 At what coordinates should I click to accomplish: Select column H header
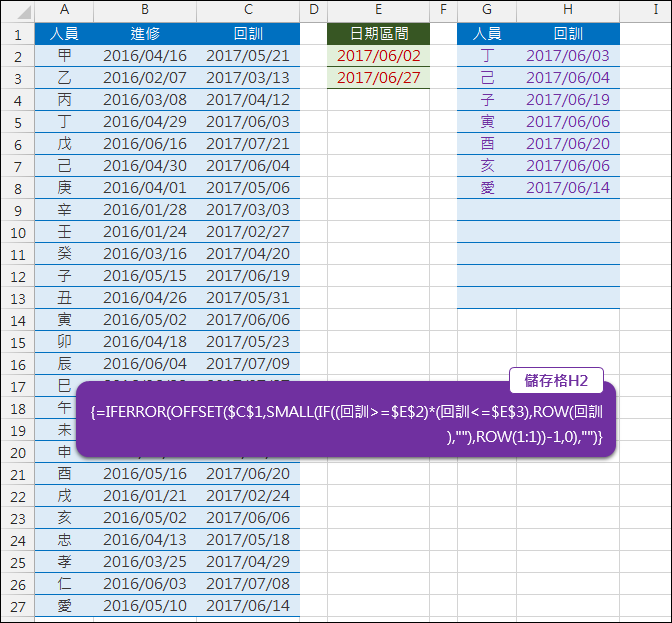click(x=568, y=10)
